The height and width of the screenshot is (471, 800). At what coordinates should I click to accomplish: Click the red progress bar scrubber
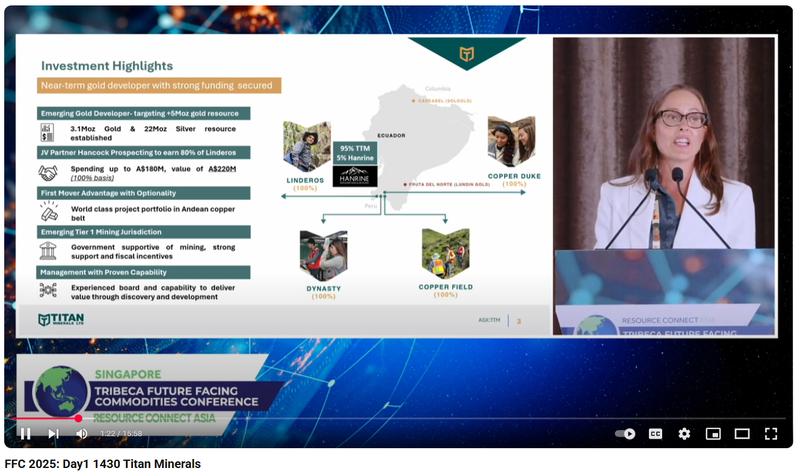[78, 418]
